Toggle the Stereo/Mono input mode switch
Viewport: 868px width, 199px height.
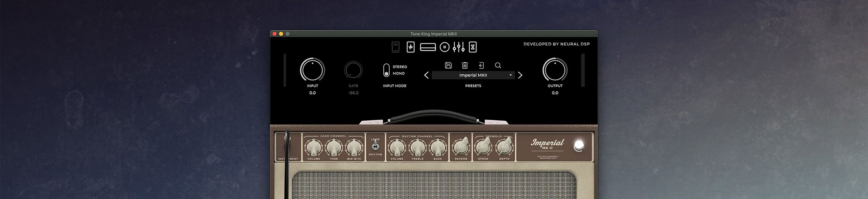click(386, 70)
